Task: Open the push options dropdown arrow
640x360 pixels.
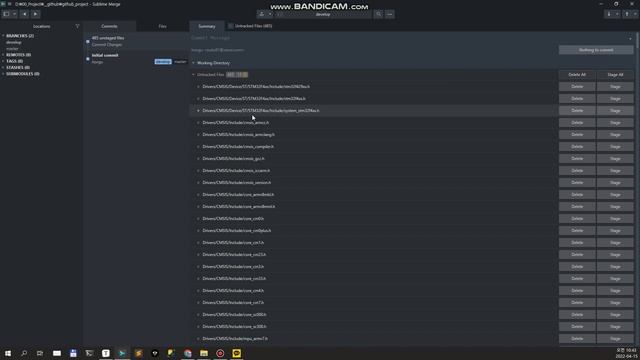Action: coord(635,14)
